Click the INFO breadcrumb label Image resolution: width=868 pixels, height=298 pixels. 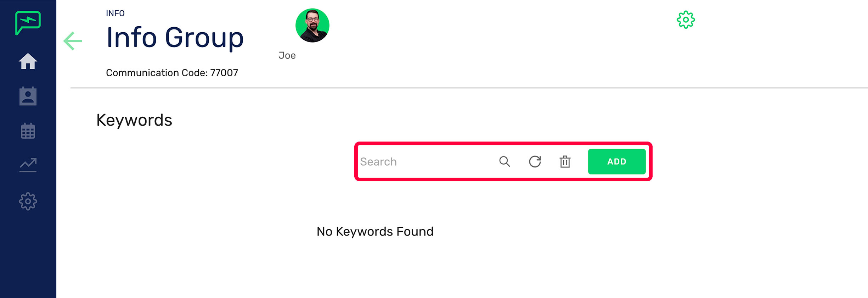(x=115, y=13)
